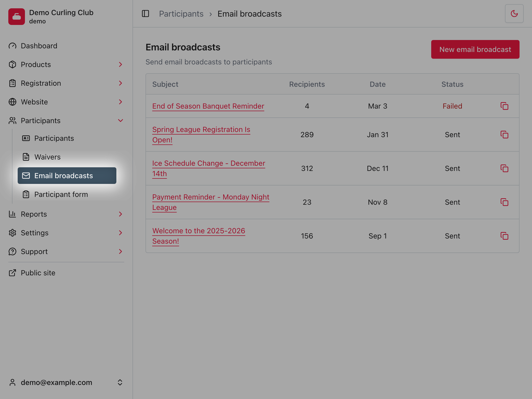
Task: Open Welcome to the 2025-2026 Season! link
Action: coord(198,236)
